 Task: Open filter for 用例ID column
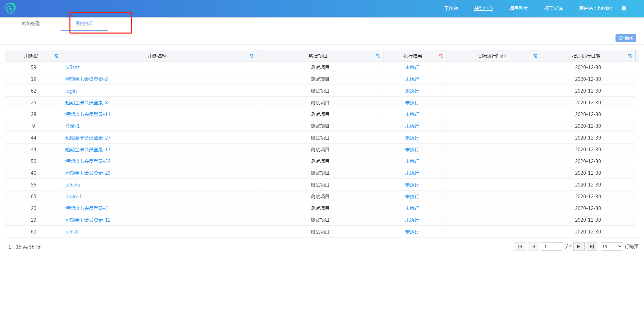(56, 56)
